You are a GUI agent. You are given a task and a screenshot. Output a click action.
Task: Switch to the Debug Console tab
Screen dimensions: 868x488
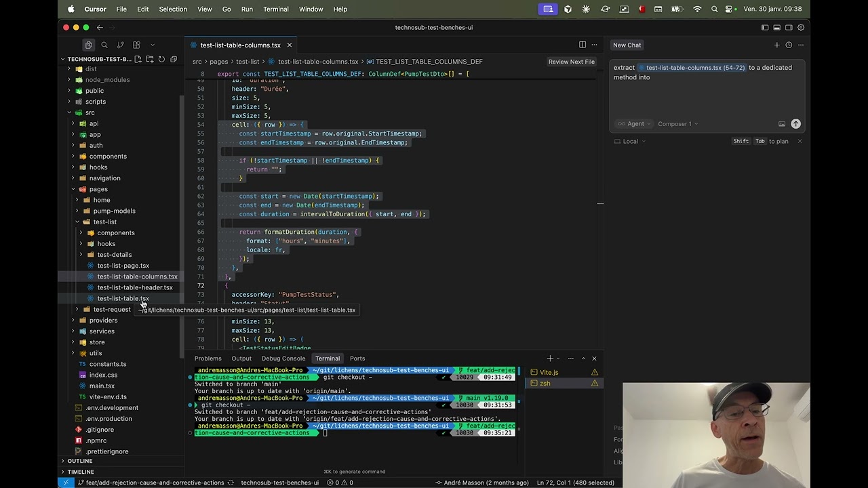(x=283, y=359)
